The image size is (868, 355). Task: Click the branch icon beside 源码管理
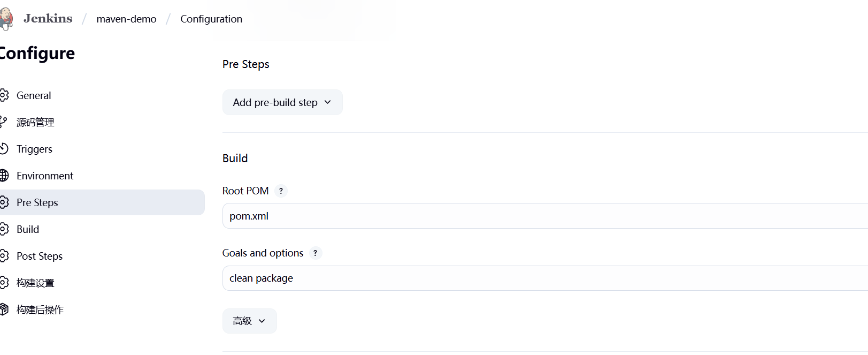tap(4, 122)
